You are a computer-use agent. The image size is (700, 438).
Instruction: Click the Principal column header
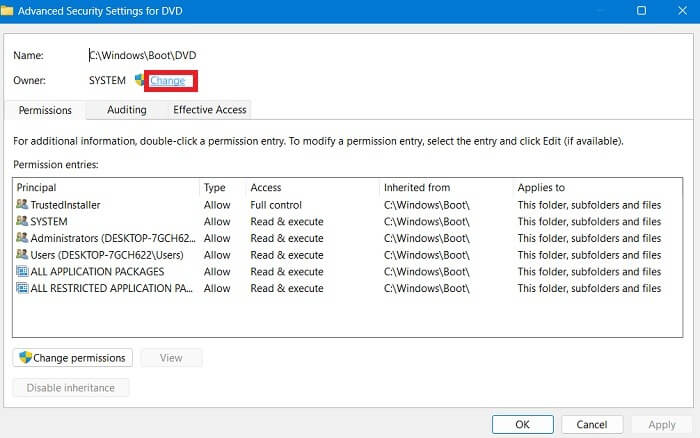tap(106, 188)
